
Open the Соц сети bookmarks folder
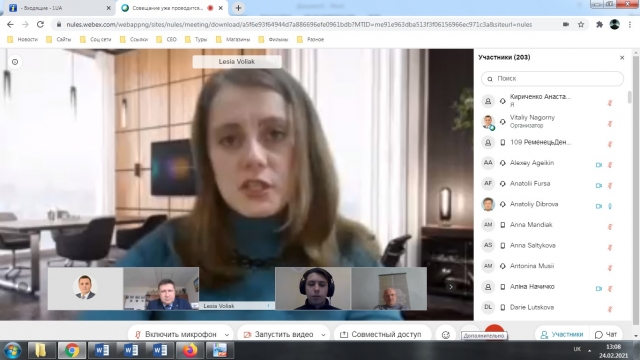(96, 40)
